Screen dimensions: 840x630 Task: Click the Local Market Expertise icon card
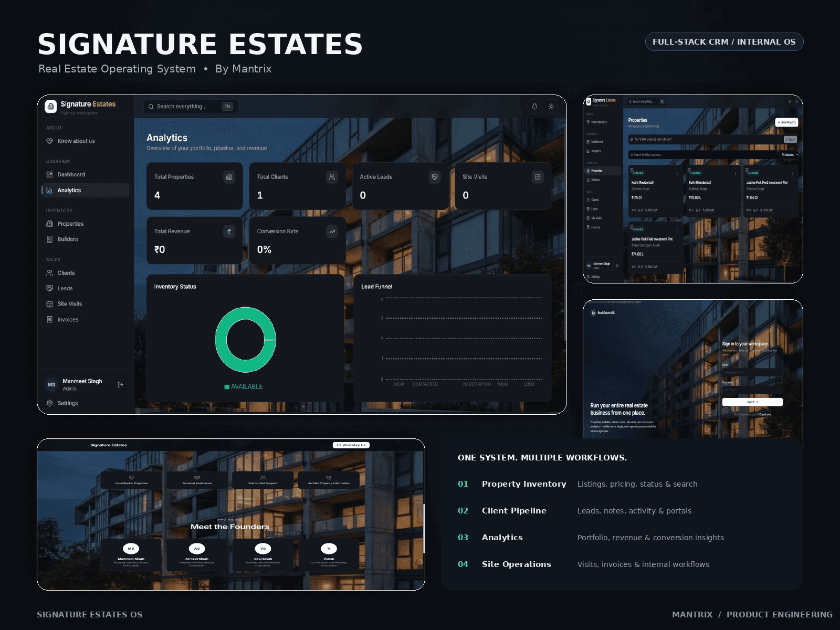pyautogui.click(x=131, y=480)
